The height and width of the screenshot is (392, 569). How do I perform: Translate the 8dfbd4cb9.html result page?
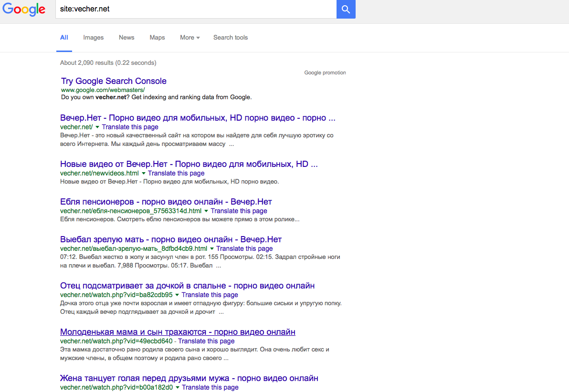pos(244,249)
